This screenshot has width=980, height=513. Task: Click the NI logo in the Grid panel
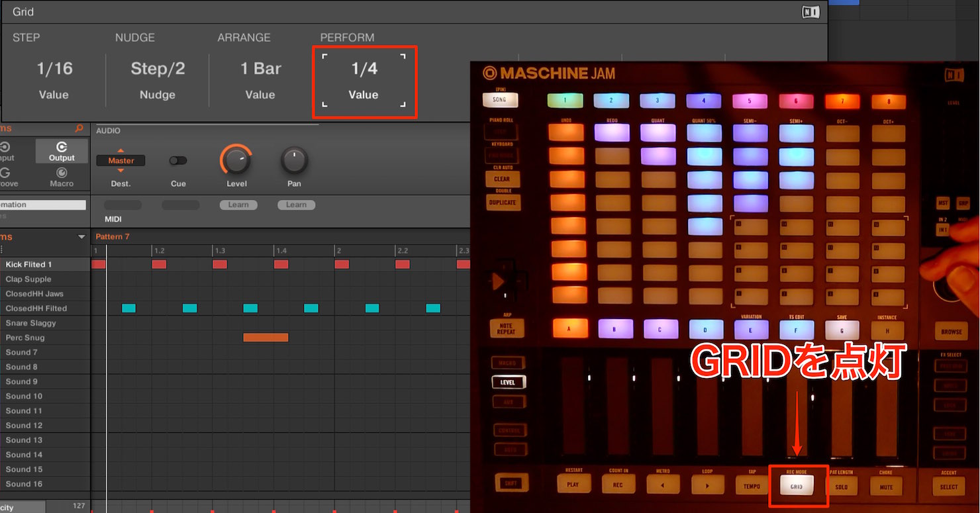(x=810, y=12)
